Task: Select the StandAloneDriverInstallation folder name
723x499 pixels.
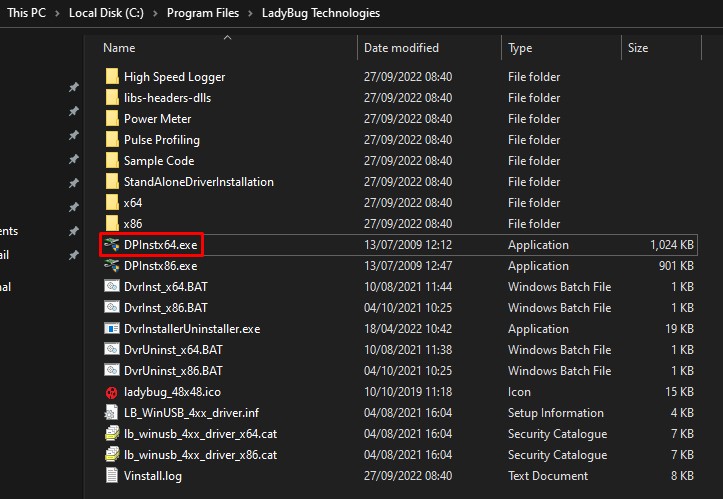Action: [x=198, y=181]
